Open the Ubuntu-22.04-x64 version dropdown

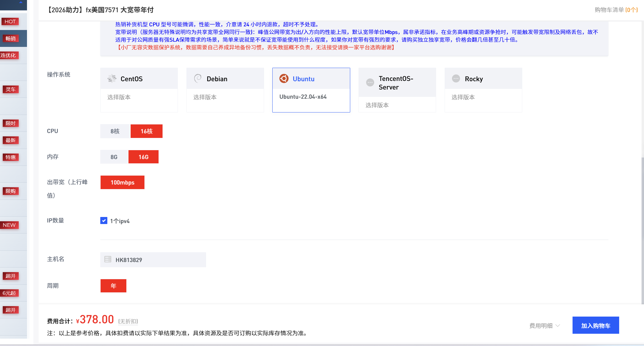point(311,97)
